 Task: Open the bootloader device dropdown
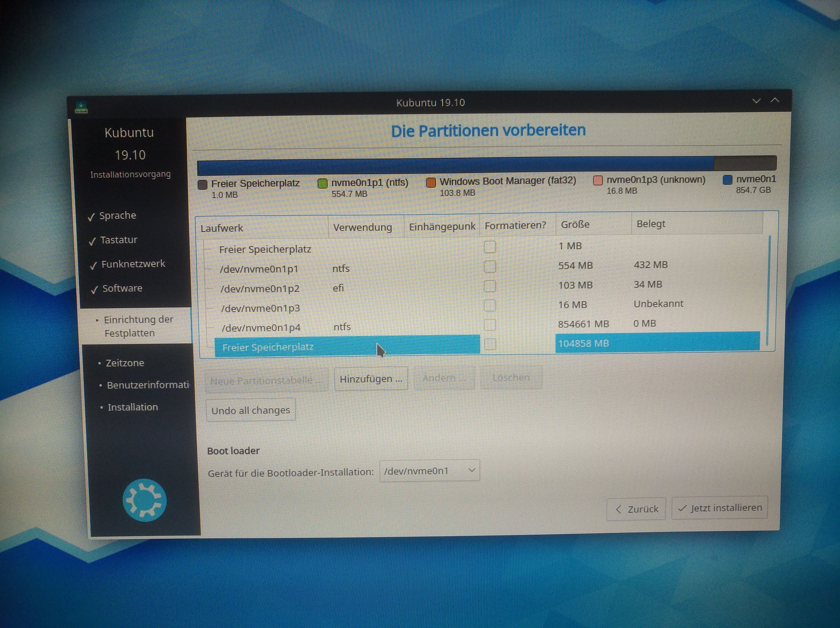(429, 471)
